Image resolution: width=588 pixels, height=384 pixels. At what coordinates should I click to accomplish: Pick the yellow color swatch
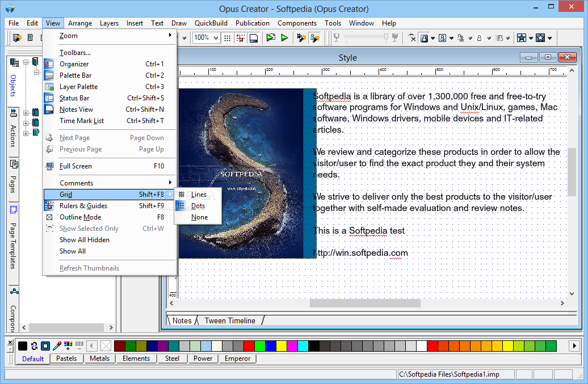tap(282, 346)
